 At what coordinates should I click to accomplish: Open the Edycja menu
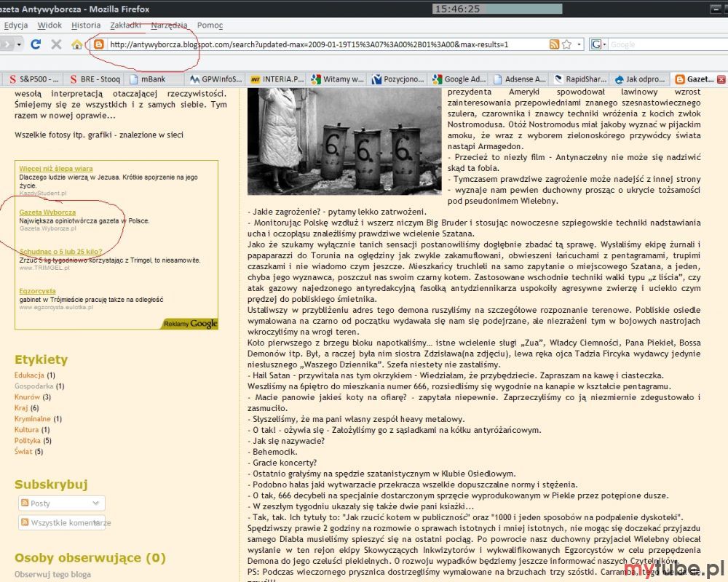[16, 25]
